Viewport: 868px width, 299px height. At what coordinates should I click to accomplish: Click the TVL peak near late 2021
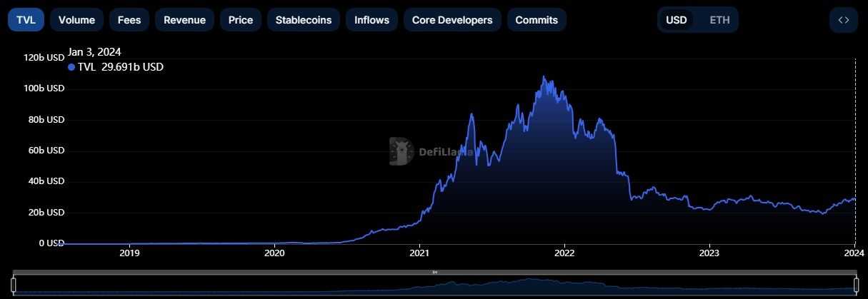pos(544,77)
